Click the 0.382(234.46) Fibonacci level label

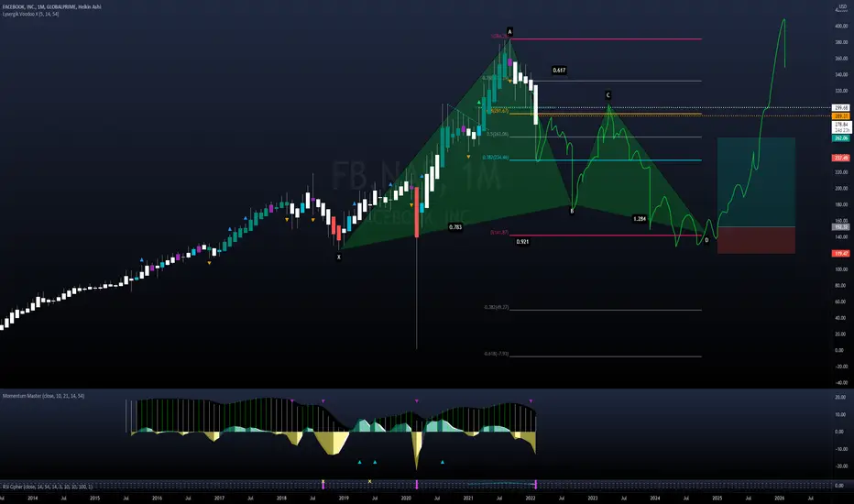coord(496,158)
